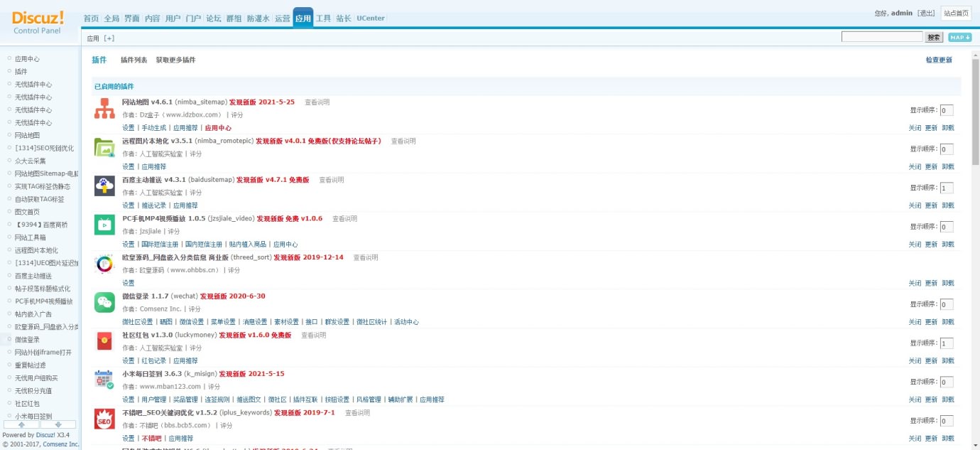Viewport: 980px width, 450px height.
Task: Click 查看说明 beside 网站地图 v4.6.1
Action: click(317, 102)
